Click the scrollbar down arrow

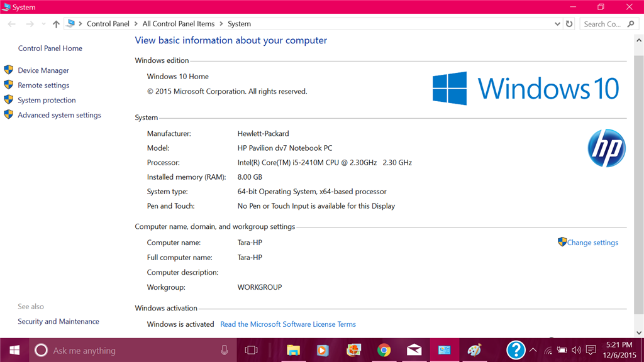click(639, 333)
